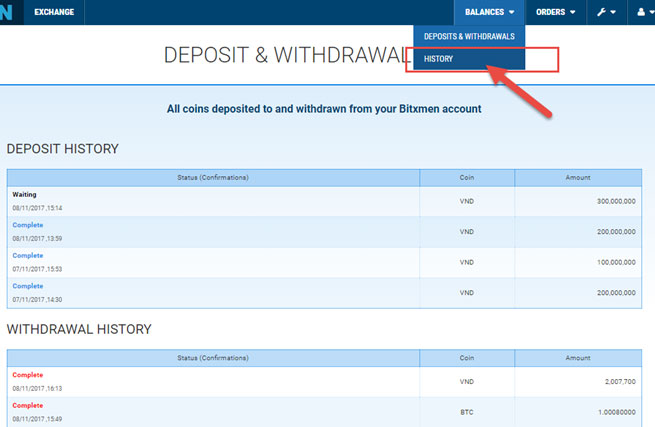Image resolution: width=655 pixels, height=427 pixels.
Task: Open Complete withdrawal dated 08/11/2017 16:13
Action: [x=27, y=374]
